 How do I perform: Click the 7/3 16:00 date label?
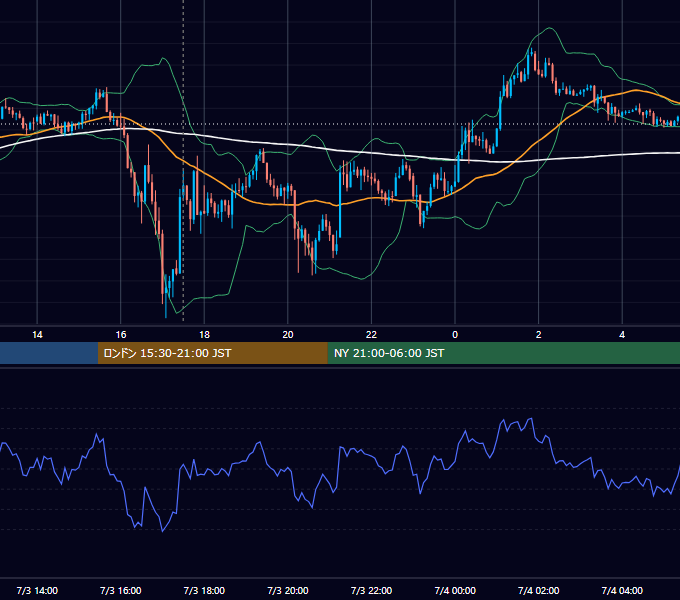pos(121,590)
